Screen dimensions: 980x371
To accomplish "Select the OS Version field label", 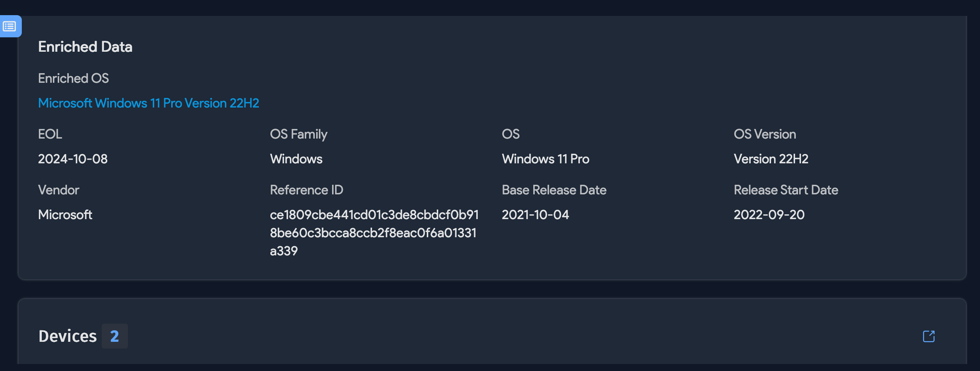I will tap(765, 134).
